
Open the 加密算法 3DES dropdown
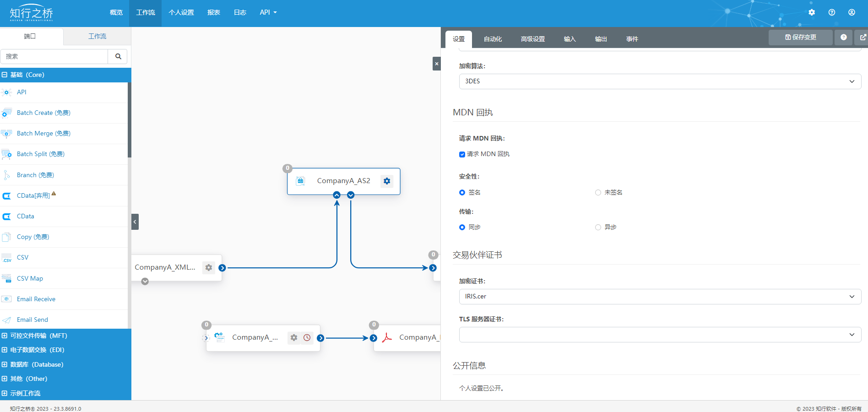(x=660, y=81)
